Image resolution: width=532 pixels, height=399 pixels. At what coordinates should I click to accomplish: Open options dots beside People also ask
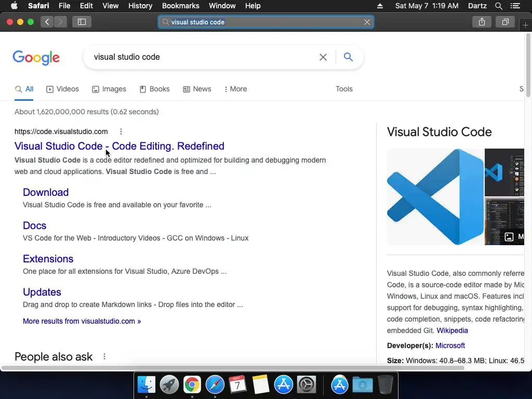click(104, 356)
